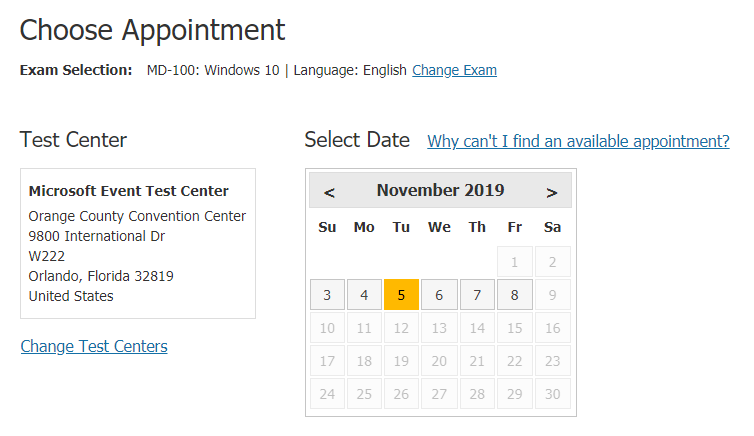Click the November 2019 month header

click(x=440, y=190)
